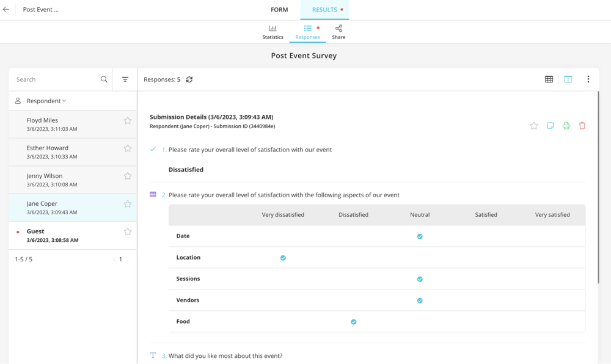Star Esther Howard's response
Image resolution: width=611 pixels, height=364 pixels.
[x=128, y=148]
